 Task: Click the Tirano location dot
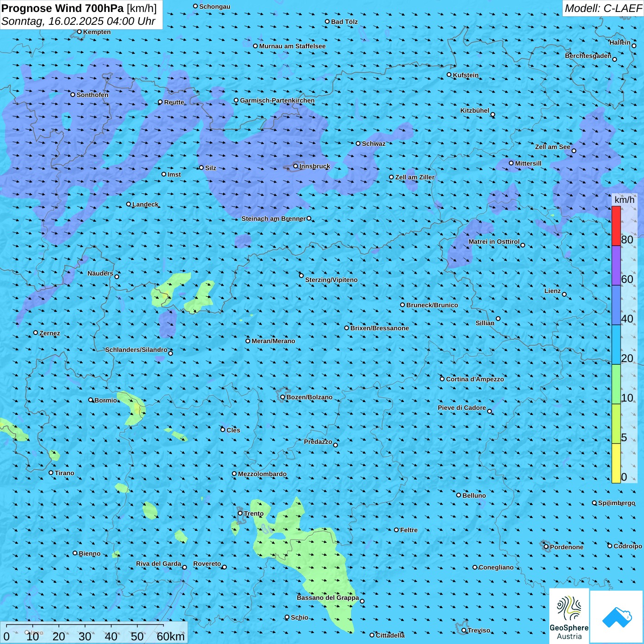(51, 472)
